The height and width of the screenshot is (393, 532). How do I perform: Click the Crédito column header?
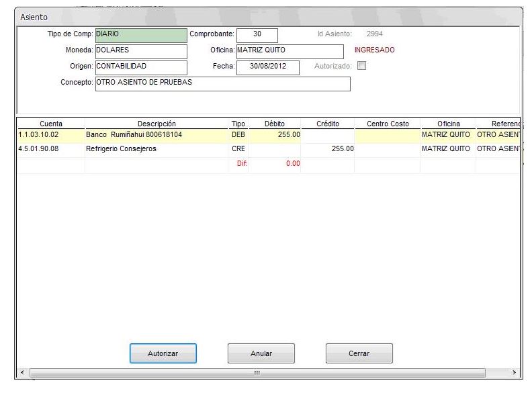[x=328, y=124]
